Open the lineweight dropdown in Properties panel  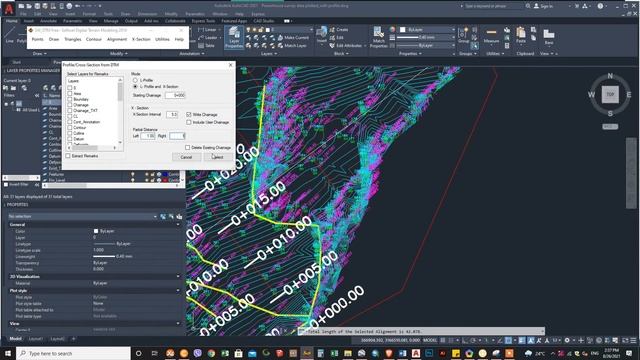pos(453,38)
